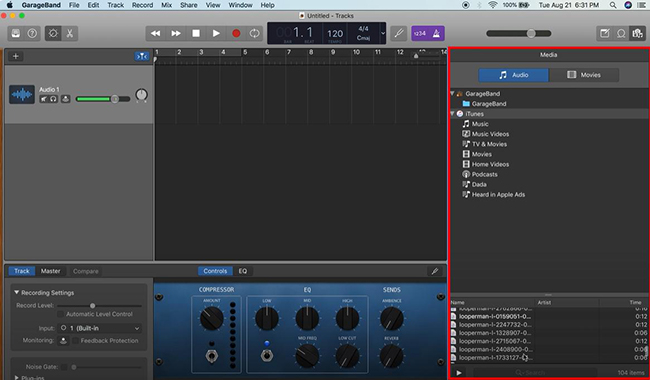The width and height of the screenshot is (650, 380).
Task: Mute the Audio 1 track
Action: 44,99
